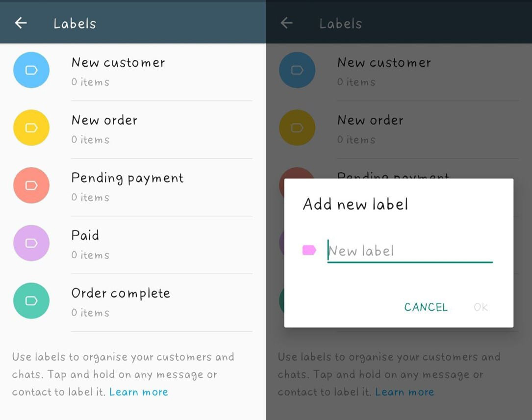Tap the pink label color icon in dialog

tap(309, 251)
